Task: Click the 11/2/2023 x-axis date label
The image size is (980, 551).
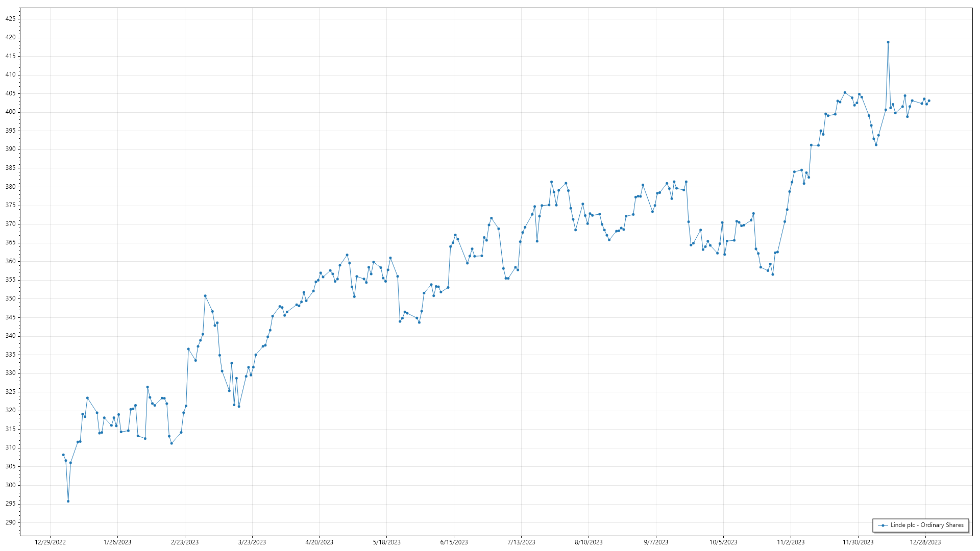Action: click(791, 542)
